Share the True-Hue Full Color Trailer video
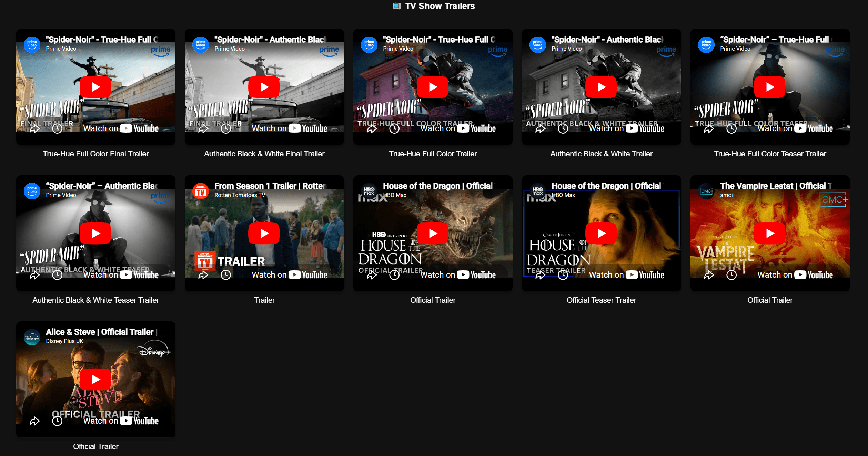This screenshot has width=868, height=456. pyautogui.click(x=372, y=129)
